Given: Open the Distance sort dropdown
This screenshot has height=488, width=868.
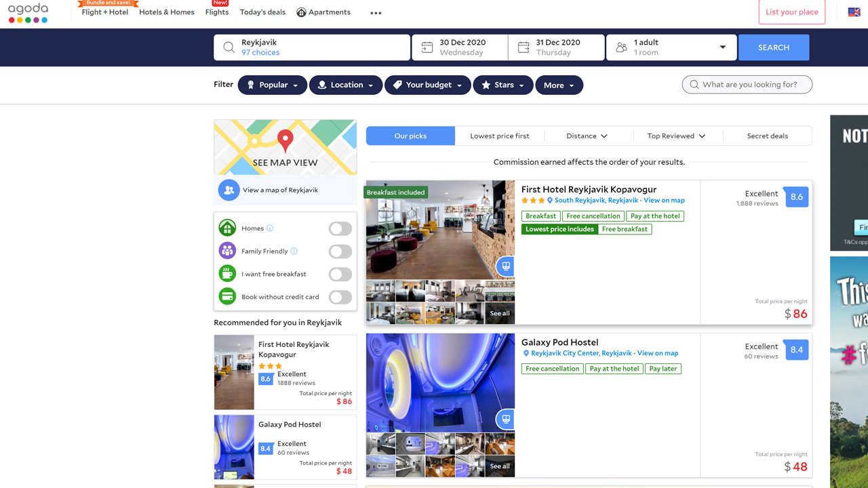Looking at the screenshot, I should click(x=587, y=136).
